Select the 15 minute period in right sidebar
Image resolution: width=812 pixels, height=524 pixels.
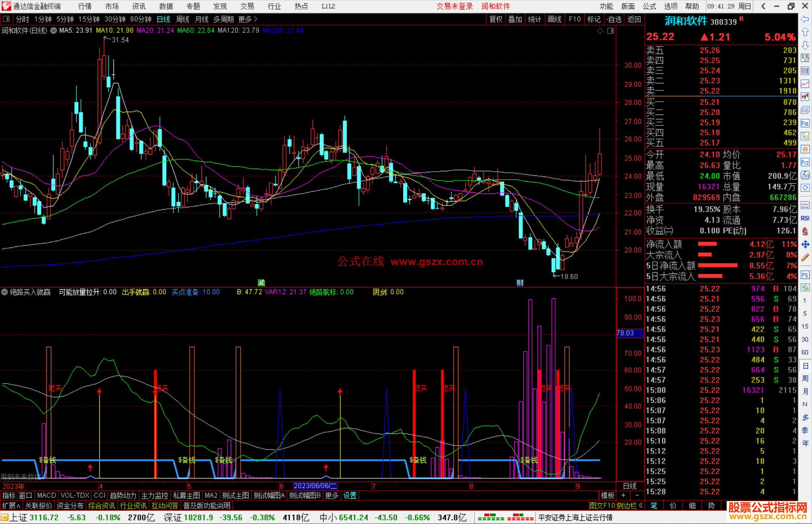[x=805, y=326]
